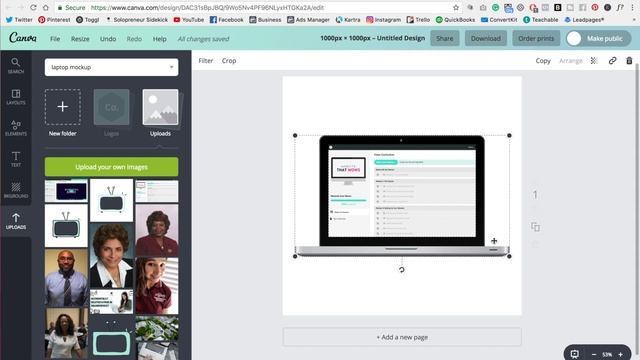The height and width of the screenshot is (360, 640).
Task: Click Arrange in the toolbar
Action: [571, 60]
